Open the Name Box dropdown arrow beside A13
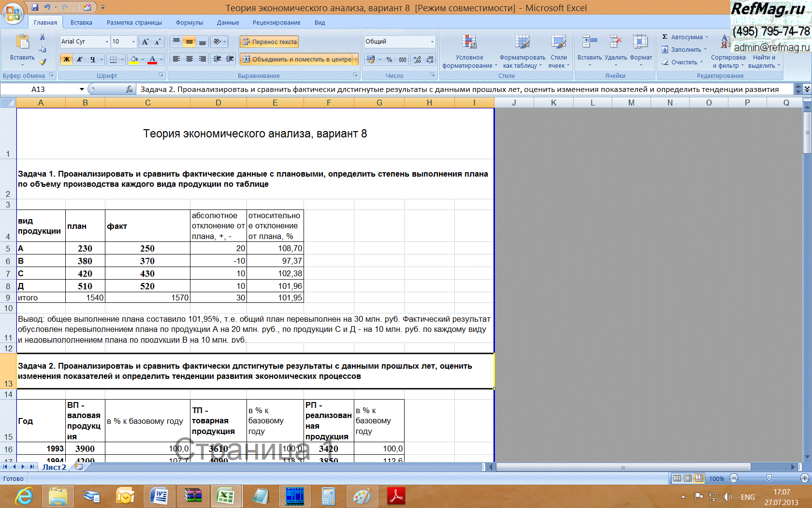This screenshot has height=508, width=812. [x=82, y=89]
